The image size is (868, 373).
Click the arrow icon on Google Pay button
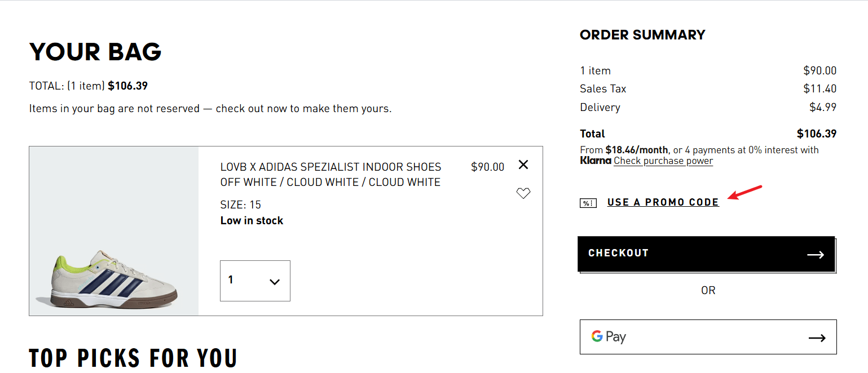(817, 338)
